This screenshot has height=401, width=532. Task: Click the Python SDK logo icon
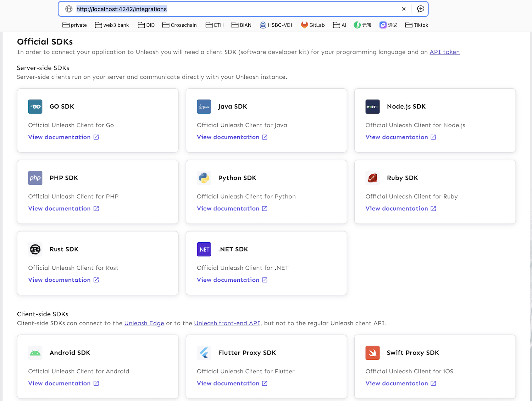[x=204, y=178]
